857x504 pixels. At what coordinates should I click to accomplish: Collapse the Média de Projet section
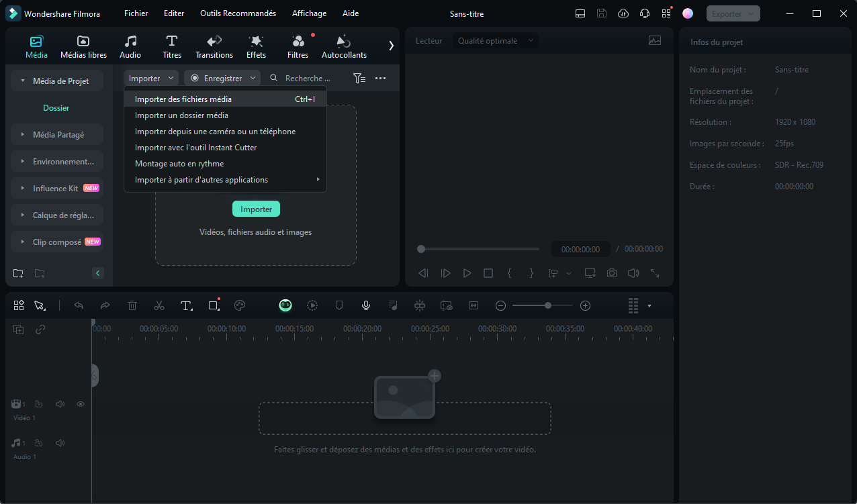coord(57,81)
